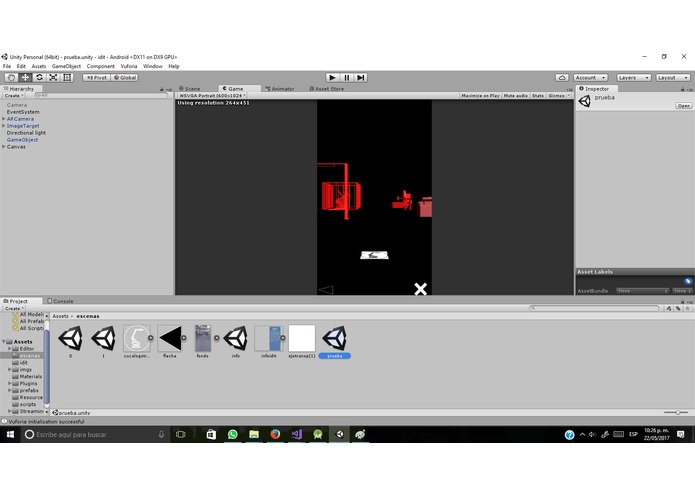The height and width of the screenshot is (494, 695).
Task: Open File Explorer from taskbar
Action: (x=254, y=435)
